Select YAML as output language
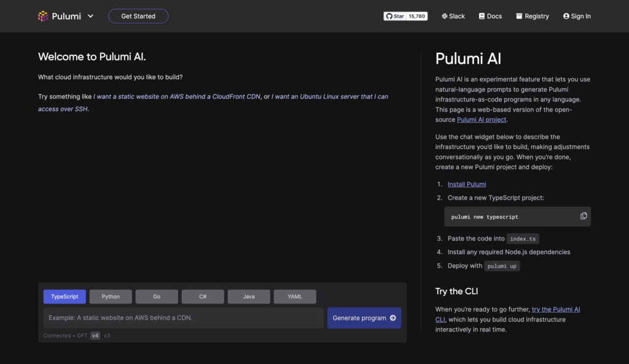 coord(295,296)
